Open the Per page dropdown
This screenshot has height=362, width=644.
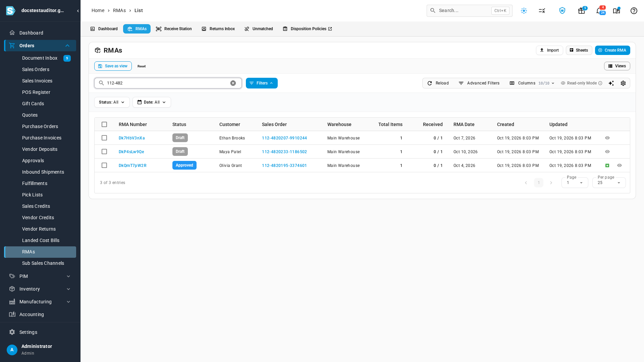[609, 183]
